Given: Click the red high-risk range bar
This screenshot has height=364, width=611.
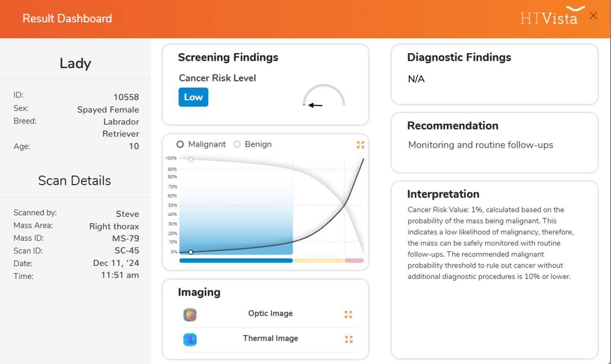Looking at the screenshot, I should pyautogui.click(x=354, y=261).
